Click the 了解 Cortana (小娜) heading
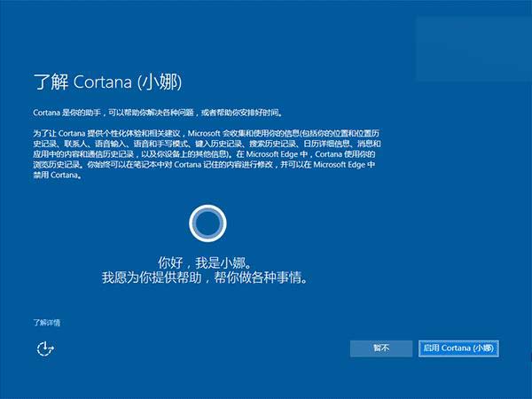Image resolution: width=532 pixels, height=399 pixels. (x=107, y=82)
